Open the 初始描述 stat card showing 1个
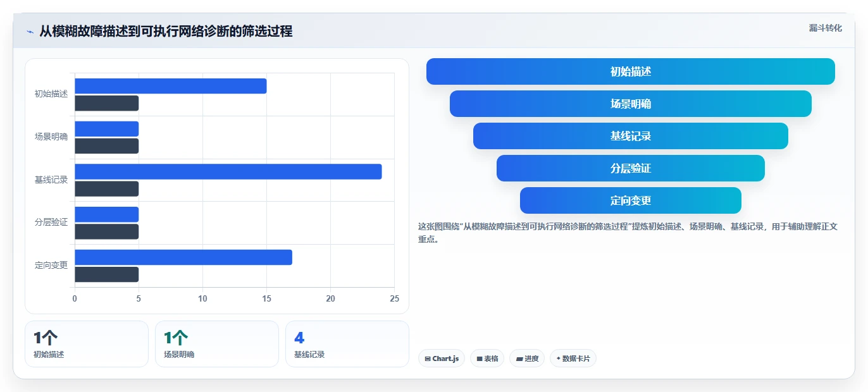 [x=87, y=344]
